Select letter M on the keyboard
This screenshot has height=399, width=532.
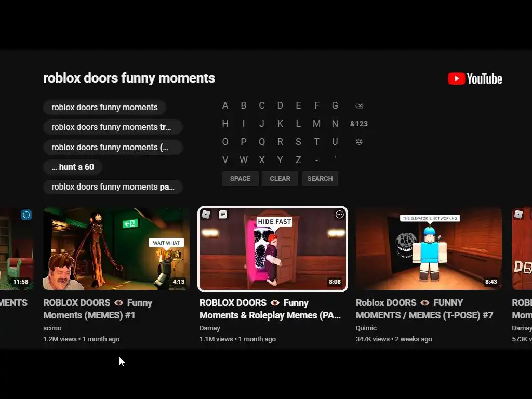[316, 124]
